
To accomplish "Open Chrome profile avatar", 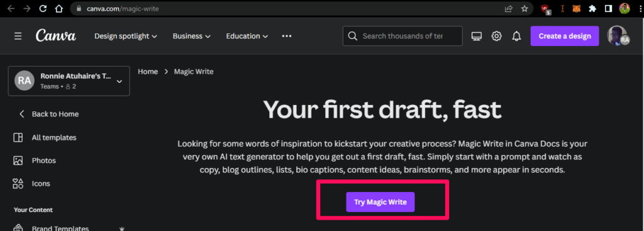I will pos(625,9).
